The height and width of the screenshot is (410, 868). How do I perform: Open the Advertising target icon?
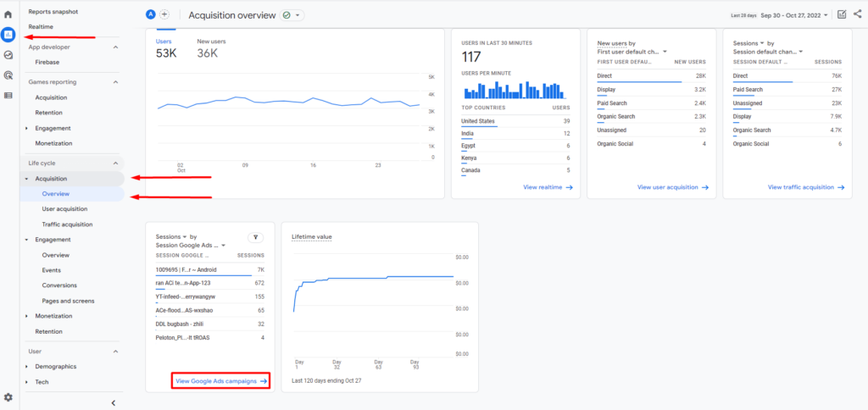click(8, 75)
